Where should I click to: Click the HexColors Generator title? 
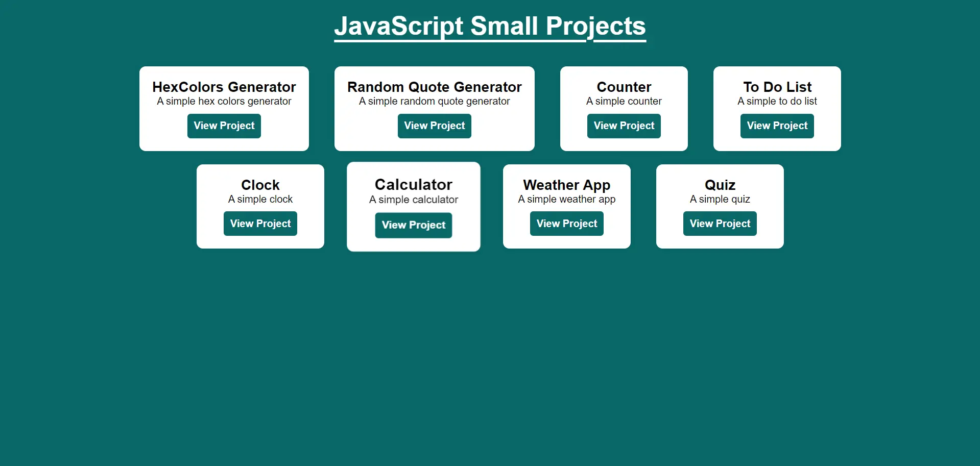pyautogui.click(x=224, y=87)
